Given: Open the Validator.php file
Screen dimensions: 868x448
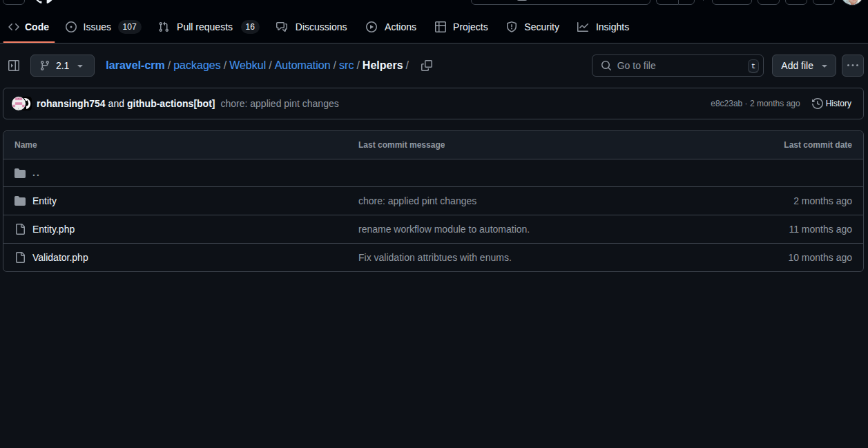Looking at the screenshot, I should pyautogui.click(x=60, y=257).
